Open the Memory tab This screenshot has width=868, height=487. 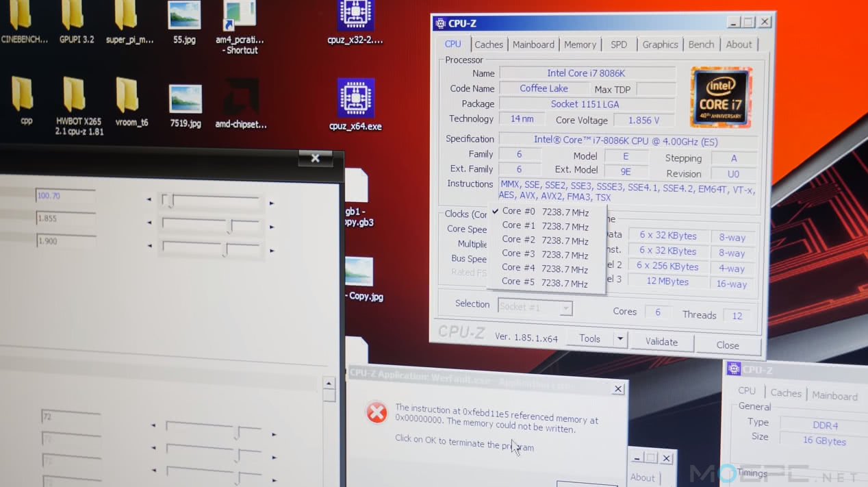coord(580,45)
